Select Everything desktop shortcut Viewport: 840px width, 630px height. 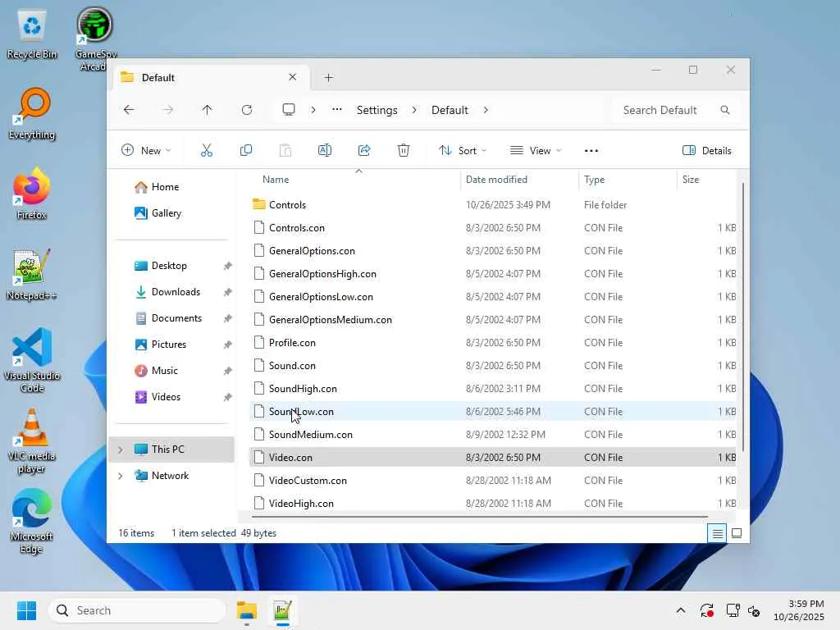point(32,113)
